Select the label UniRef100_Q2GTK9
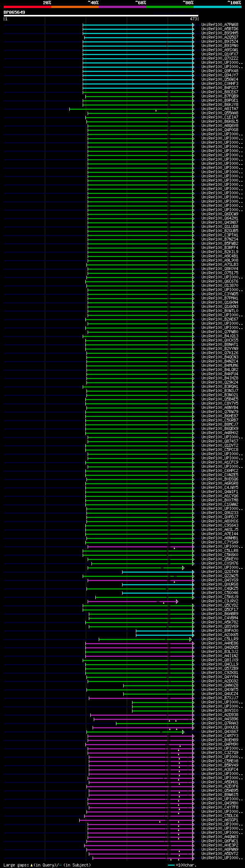The image size is (245, 868). pyautogui.click(x=220, y=572)
